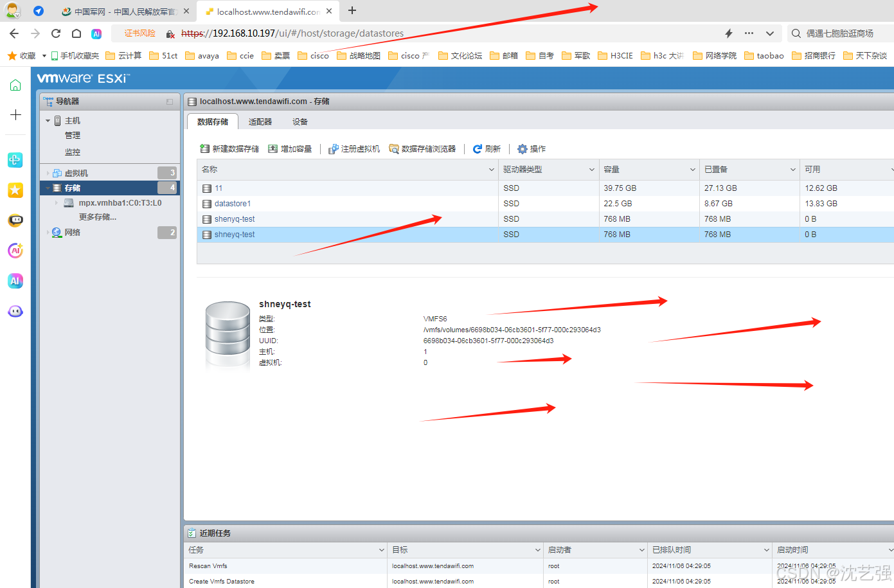The width and height of the screenshot is (894, 588).
Task: Click 更多存储... in navigator
Action: (98, 217)
